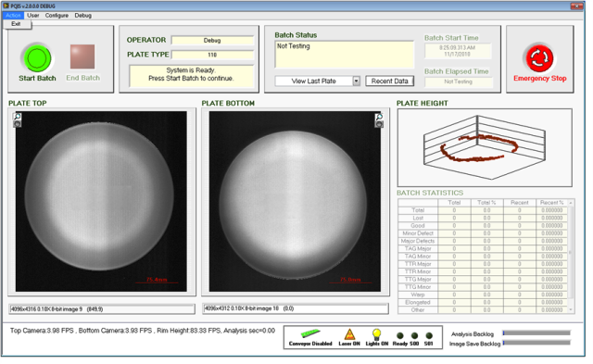
Task: Click the OPERATOR field showing Debug
Action: 212,40
